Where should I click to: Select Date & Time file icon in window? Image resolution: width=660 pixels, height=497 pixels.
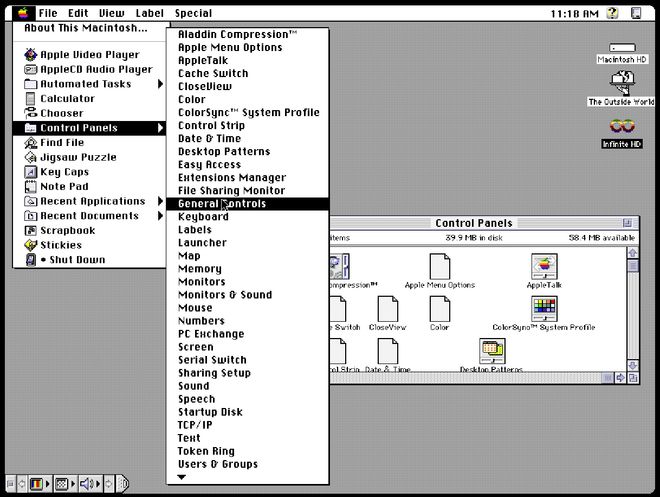pos(388,351)
